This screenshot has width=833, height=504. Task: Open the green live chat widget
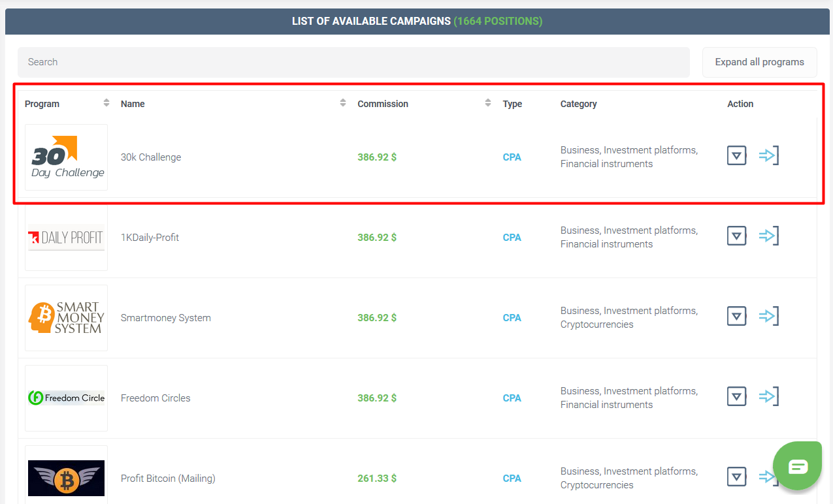click(797, 465)
